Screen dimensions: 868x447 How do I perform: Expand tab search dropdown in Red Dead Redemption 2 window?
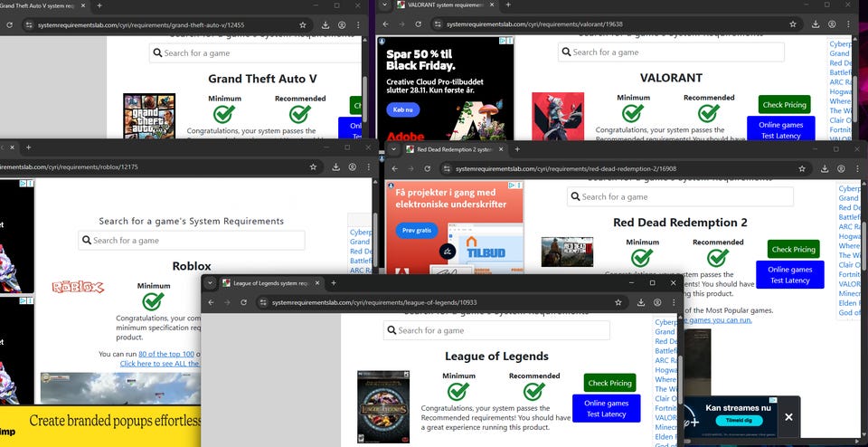point(393,149)
